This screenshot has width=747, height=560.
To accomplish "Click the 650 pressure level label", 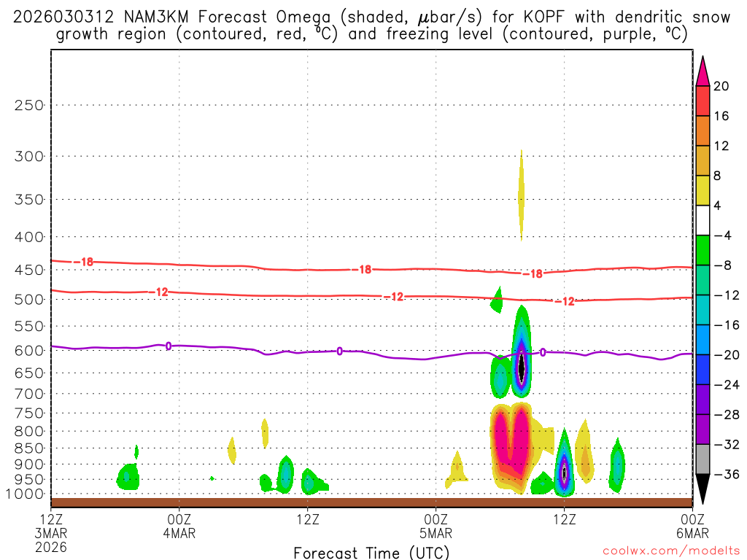I will [29, 373].
